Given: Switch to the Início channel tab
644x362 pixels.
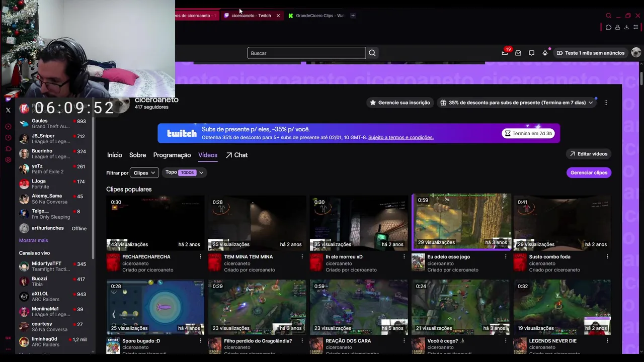Looking at the screenshot, I should (x=114, y=155).
